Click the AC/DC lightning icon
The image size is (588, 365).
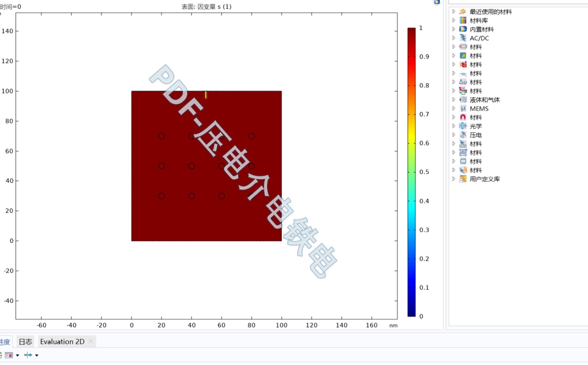(x=463, y=38)
